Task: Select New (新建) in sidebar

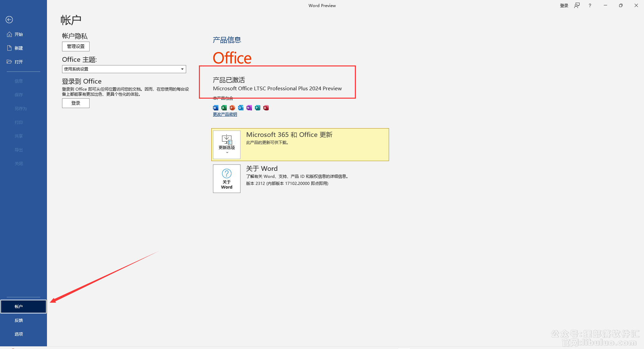Action: click(x=23, y=48)
